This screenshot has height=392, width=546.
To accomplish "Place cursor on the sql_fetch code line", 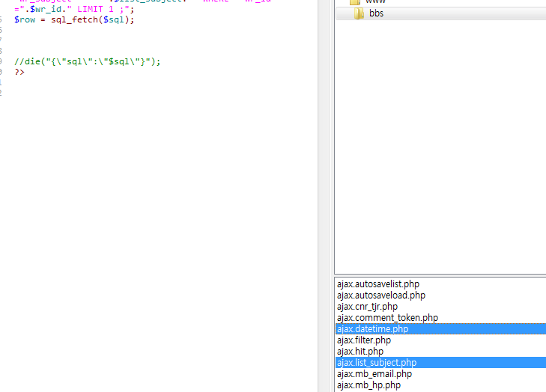I will (74, 19).
